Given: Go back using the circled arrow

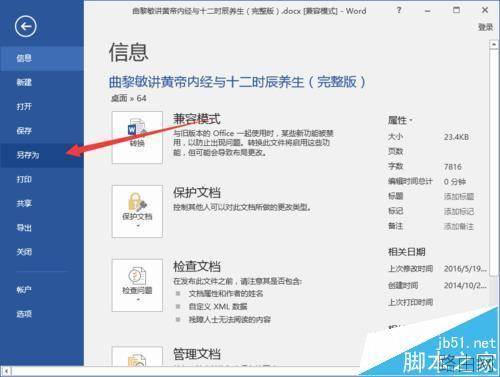Looking at the screenshot, I should pos(25,26).
